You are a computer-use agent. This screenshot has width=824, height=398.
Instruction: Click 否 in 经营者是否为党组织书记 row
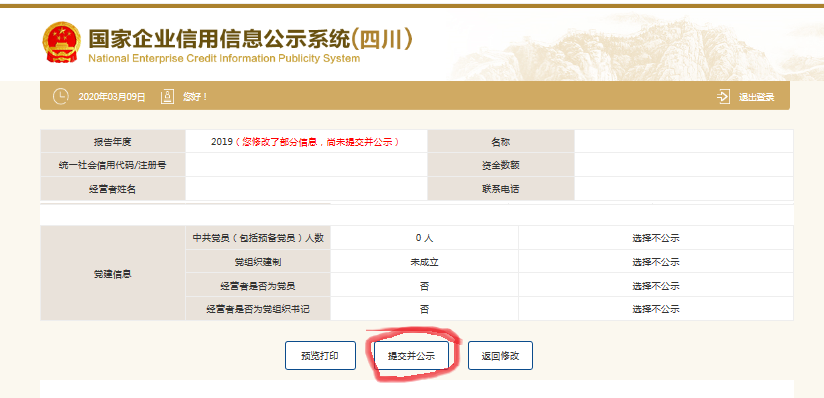[425, 309]
